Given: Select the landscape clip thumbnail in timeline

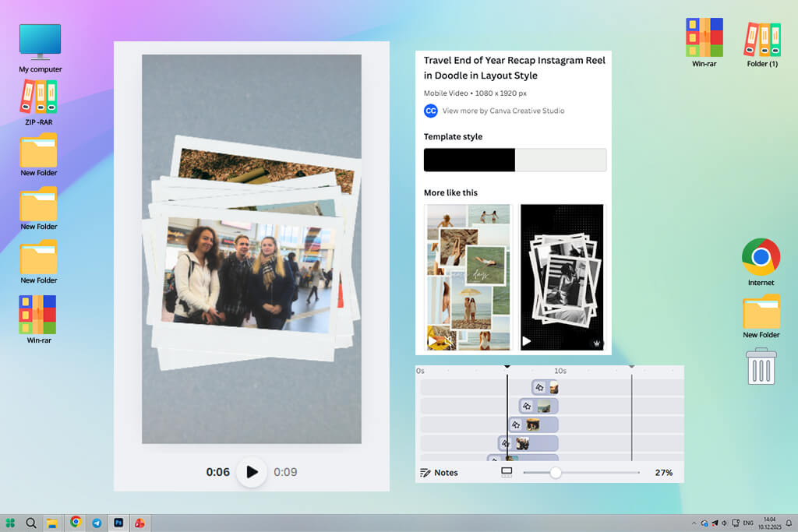Looking at the screenshot, I should coord(544,406).
